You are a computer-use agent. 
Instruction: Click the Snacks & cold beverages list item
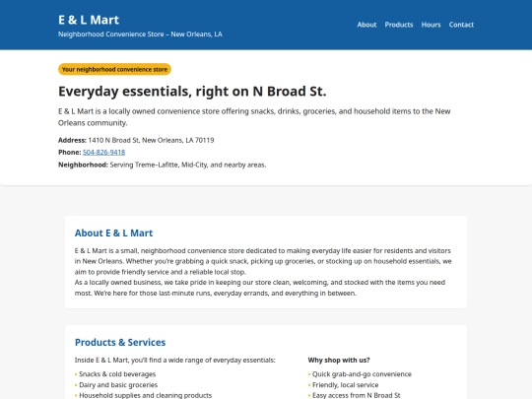[x=117, y=374]
